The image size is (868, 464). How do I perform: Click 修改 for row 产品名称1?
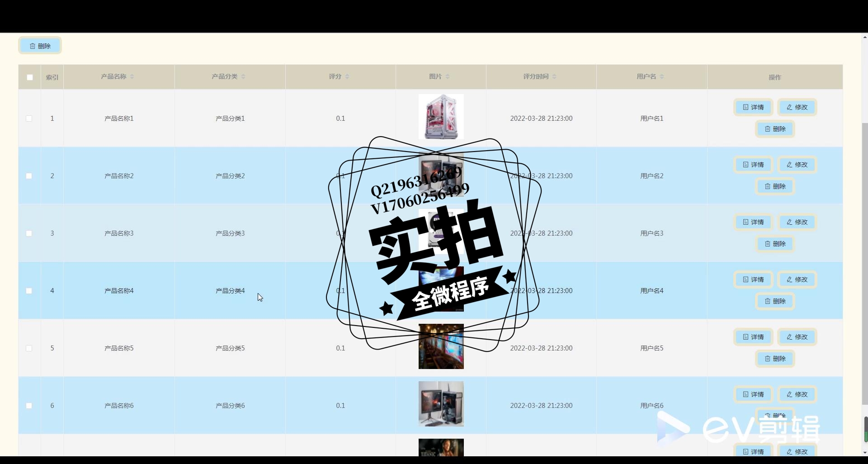(797, 107)
